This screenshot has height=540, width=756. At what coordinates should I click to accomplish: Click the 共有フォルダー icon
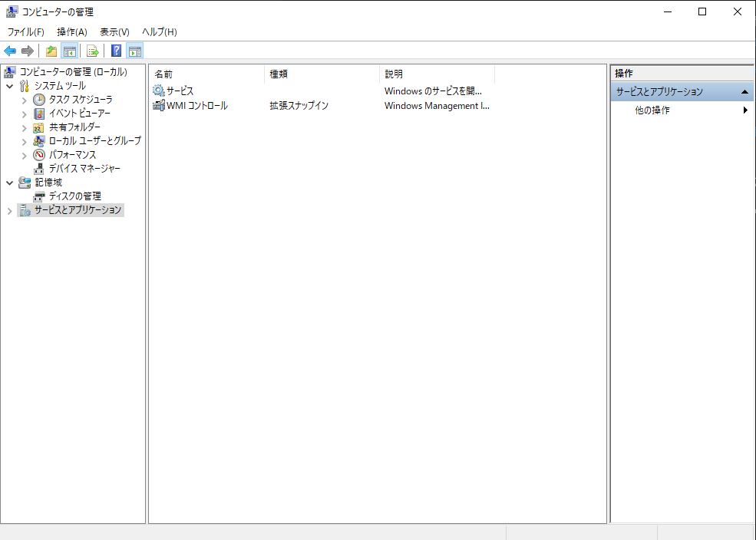click(x=38, y=127)
